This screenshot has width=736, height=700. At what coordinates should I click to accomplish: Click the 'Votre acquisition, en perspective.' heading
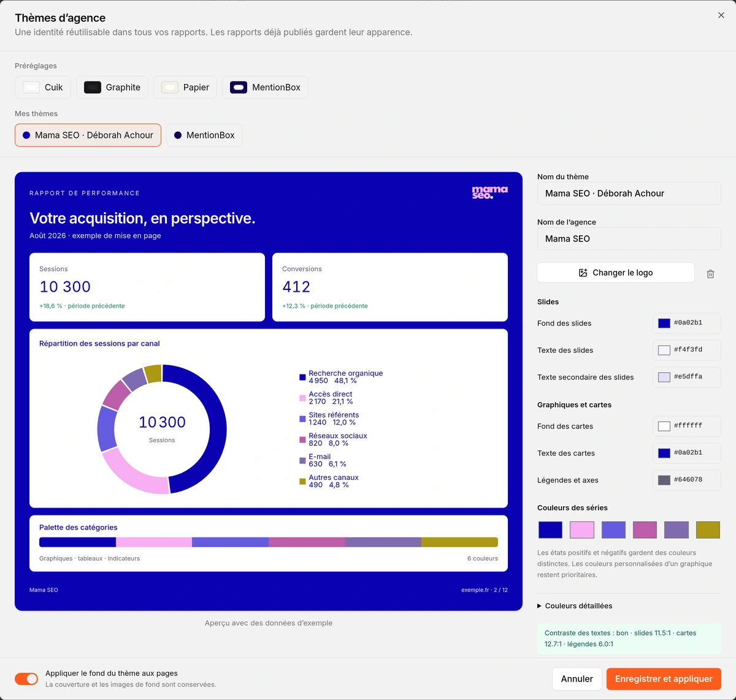tap(142, 218)
